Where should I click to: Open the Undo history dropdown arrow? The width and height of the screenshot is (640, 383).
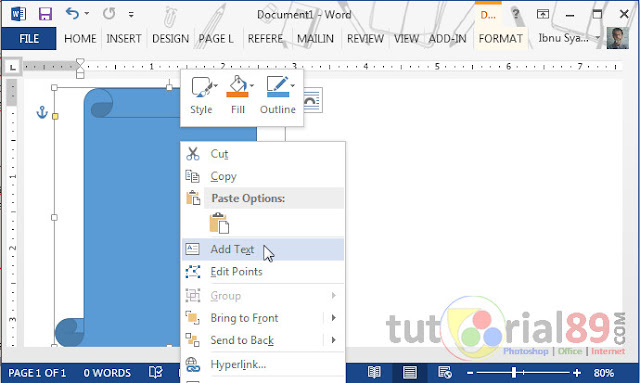87,13
